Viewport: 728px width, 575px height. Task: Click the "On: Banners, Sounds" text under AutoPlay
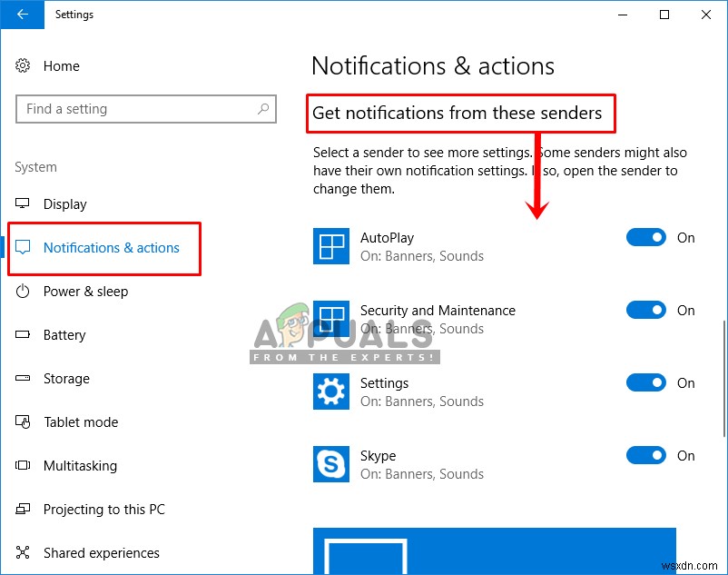tap(422, 256)
